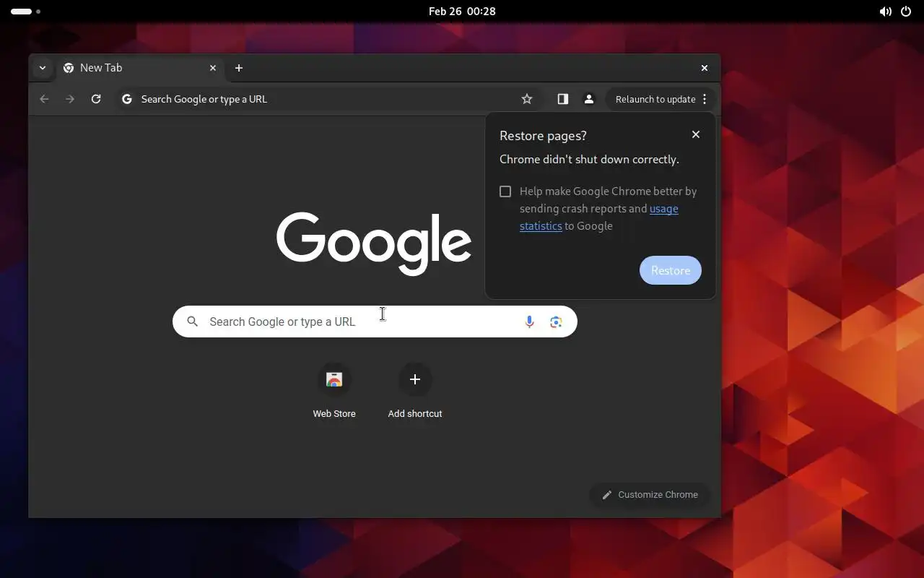
Task: Click Relaunch to update
Action: point(655,99)
